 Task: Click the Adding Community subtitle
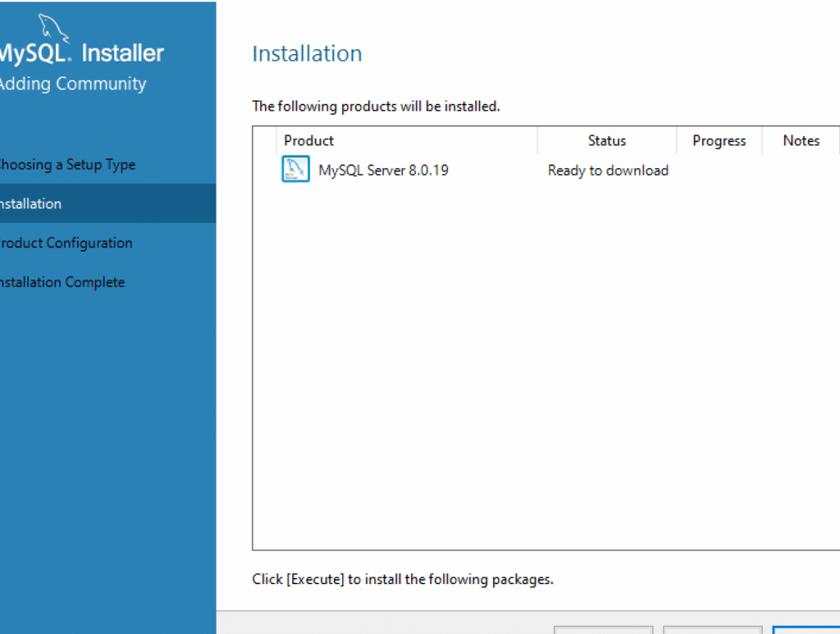(x=73, y=84)
